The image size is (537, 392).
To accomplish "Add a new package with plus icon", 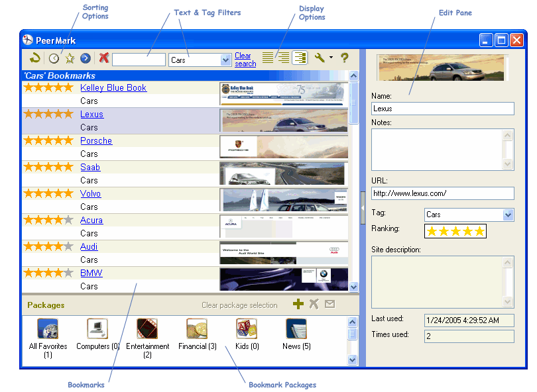I will (298, 304).
